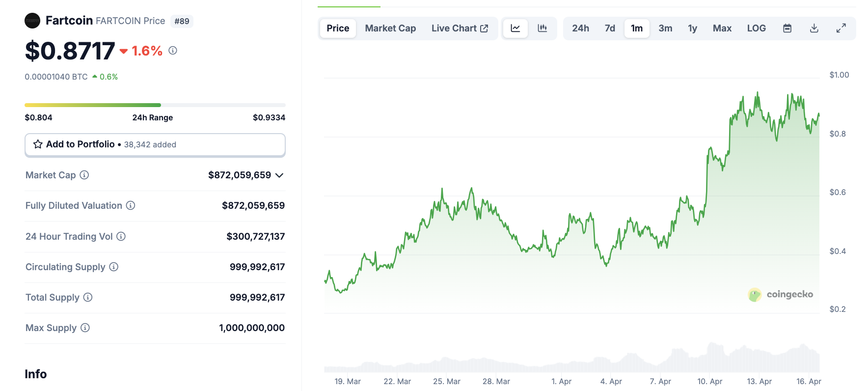
Task: Select the 24h time range
Action: pos(580,28)
